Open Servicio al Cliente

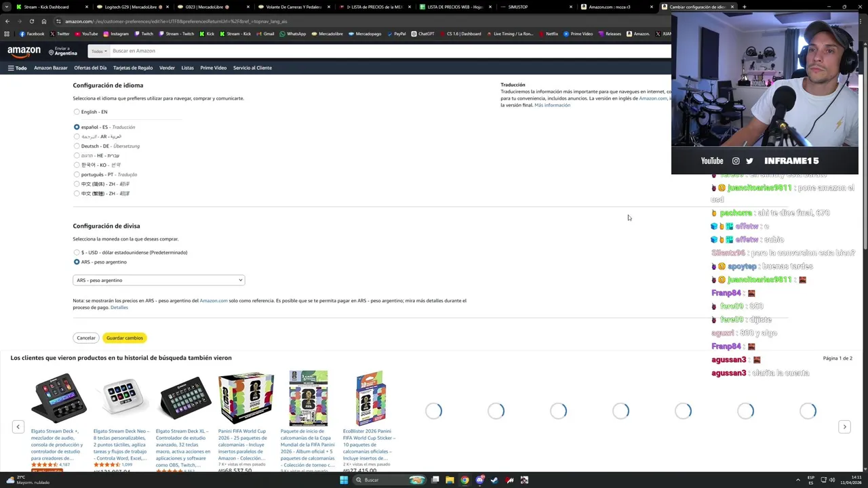[x=252, y=68]
